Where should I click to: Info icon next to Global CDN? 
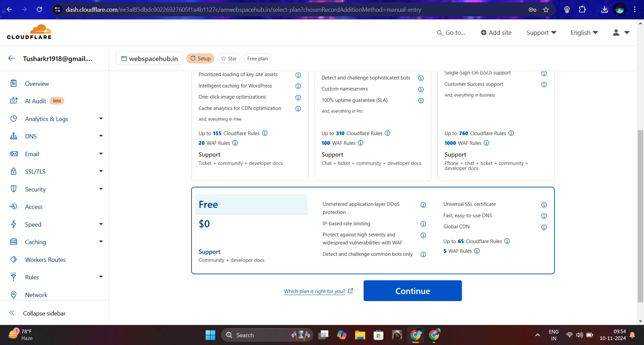(544, 227)
